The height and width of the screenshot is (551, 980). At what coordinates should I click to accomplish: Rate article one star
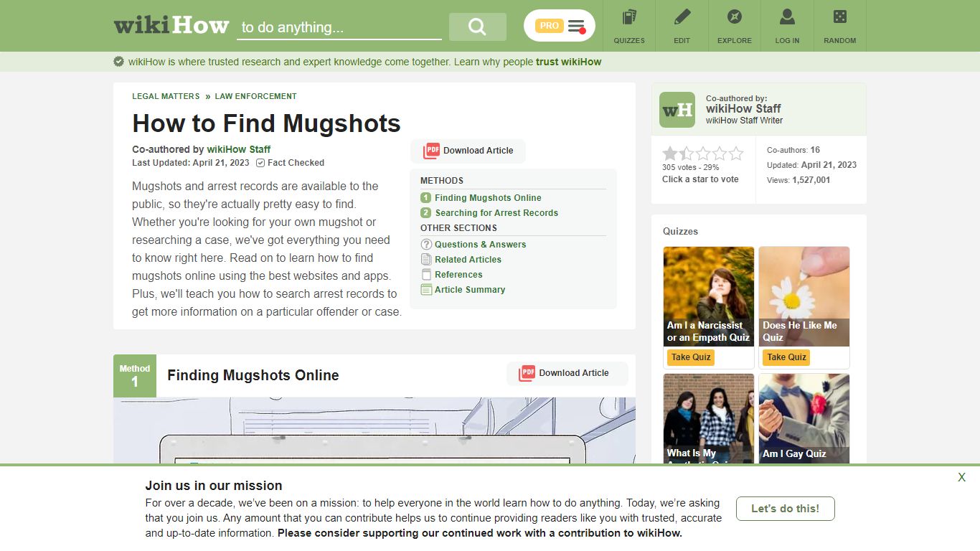pos(669,154)
